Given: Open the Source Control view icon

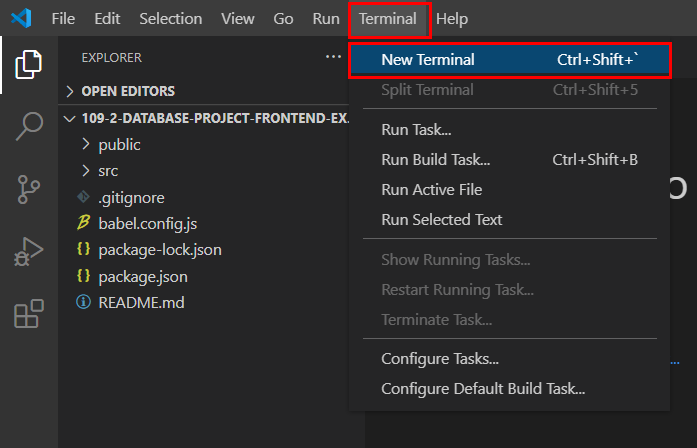Looking at the screenshot, I should point(28,189).
